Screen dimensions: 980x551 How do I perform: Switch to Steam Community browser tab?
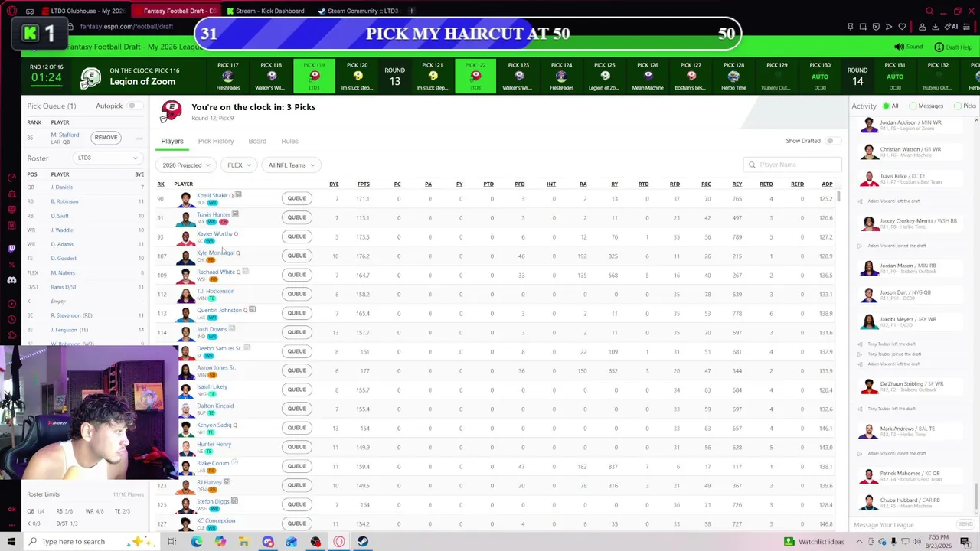[x=358, y=11]
